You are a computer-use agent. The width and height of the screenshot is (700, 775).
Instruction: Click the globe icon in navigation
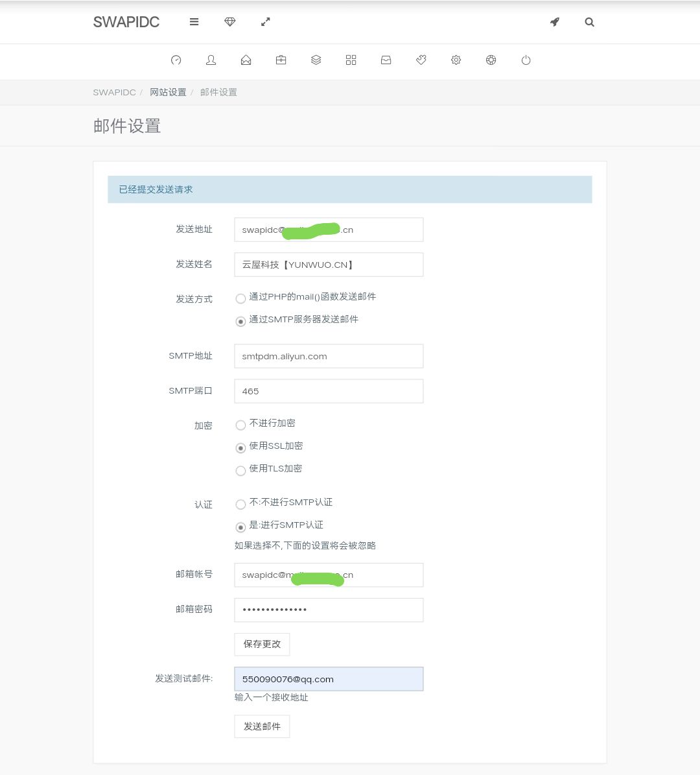[x=491, y=60]
